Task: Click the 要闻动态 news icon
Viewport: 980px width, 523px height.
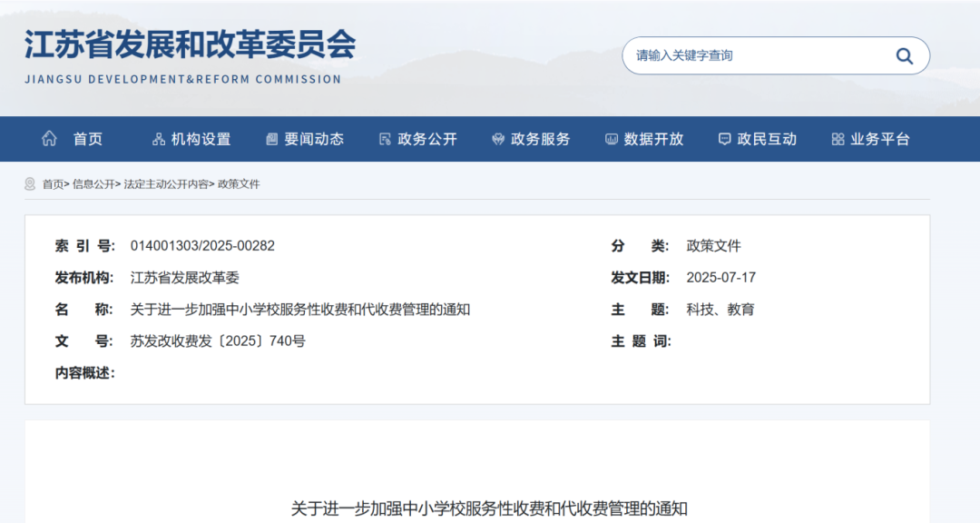Action: pyautogui.click(x=271, y=140)
